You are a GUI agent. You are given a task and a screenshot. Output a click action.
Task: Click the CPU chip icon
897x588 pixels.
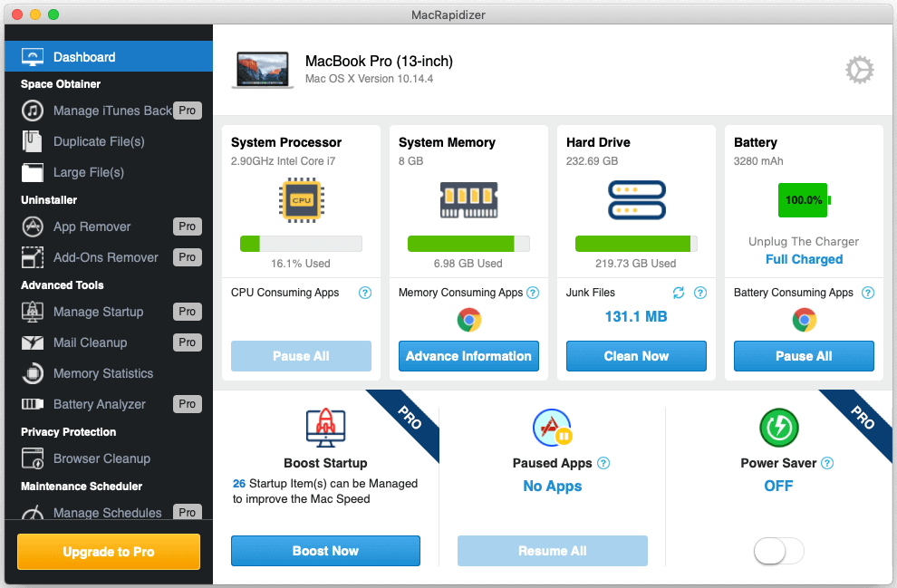click(302, 200)
